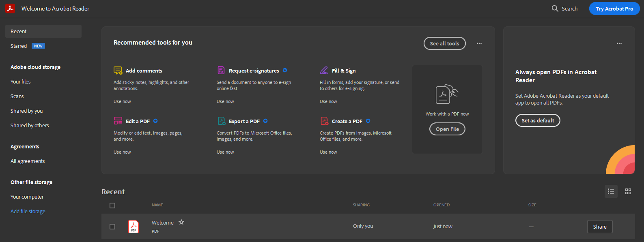
Task: Select Recent in the sidebar
Action: click(x=43, y=31)
